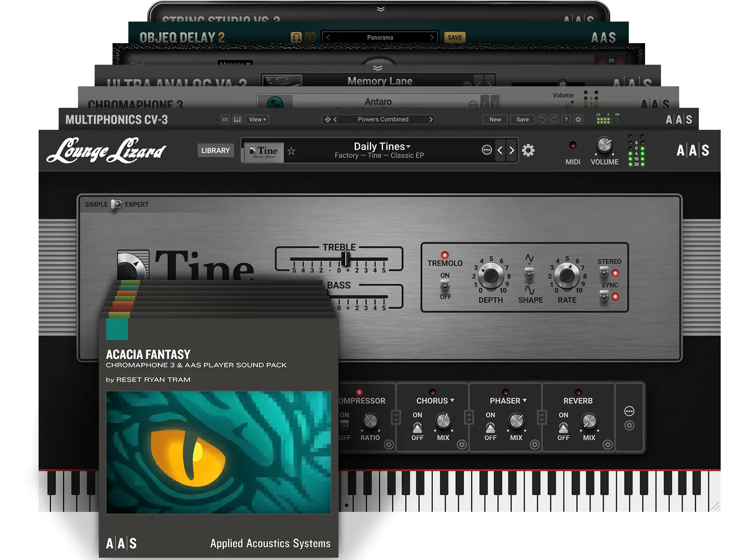Show the Multiphonics CV-3 keyboard icon
The height and width of the screenshot is (560, 756).
[237, 120]
